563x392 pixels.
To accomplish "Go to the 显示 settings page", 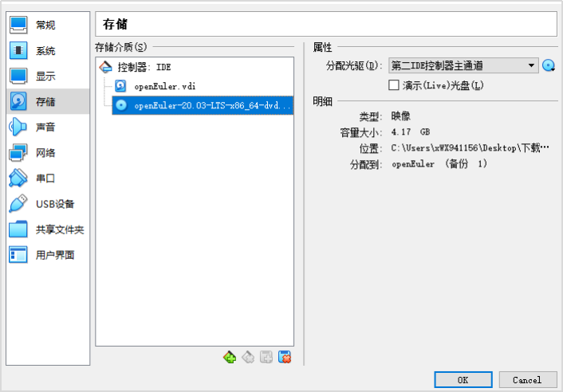I will (x=48, y=76).
